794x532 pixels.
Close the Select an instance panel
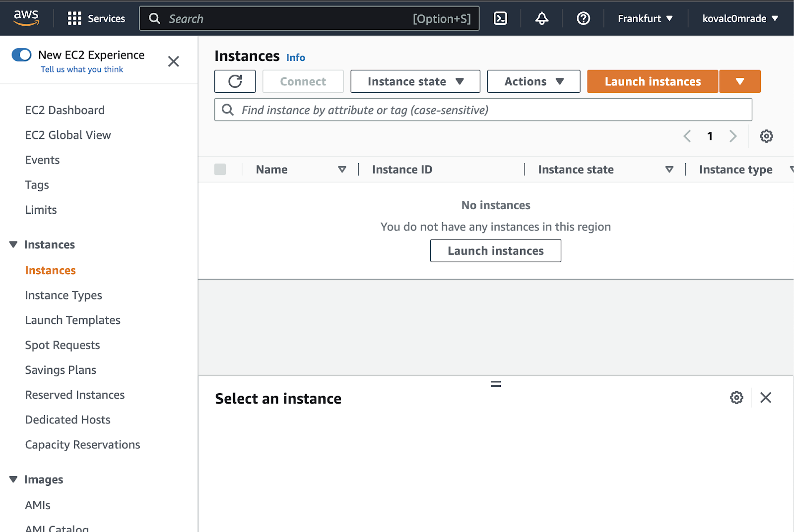point(766,398)
